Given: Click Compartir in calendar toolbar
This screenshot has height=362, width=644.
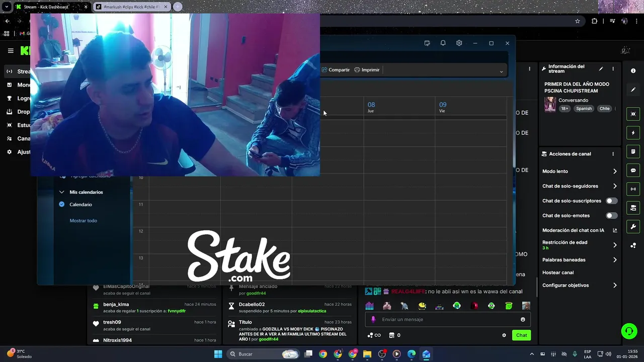Looking at the screenshot, I should coord(336,70).
